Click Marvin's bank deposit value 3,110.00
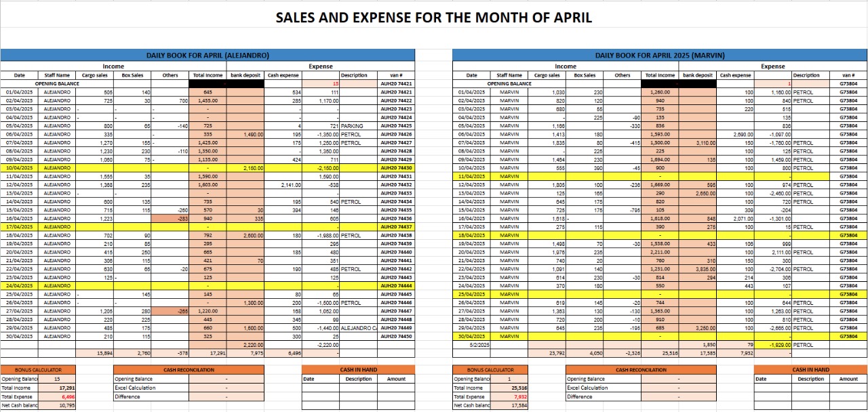Viewport: 868px width, 412px height. pyautogui.click(x=698, y=143)
